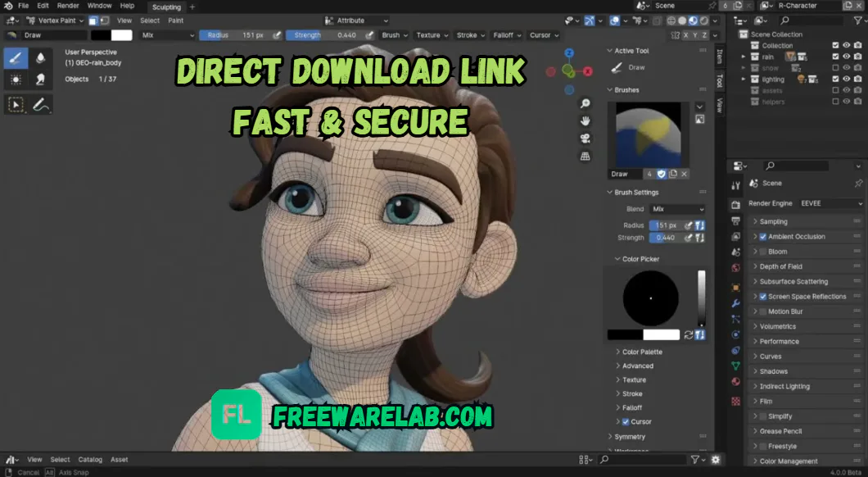Open the Falloff popover button in header
The width and height of the screenshot is (868, 477).
(507, 35)
